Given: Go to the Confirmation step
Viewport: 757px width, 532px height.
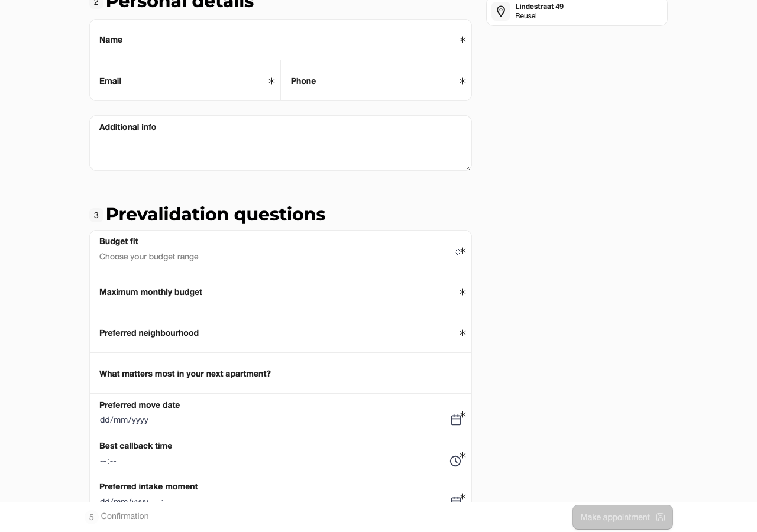Looking at the screenshot, I should point(125,516).
